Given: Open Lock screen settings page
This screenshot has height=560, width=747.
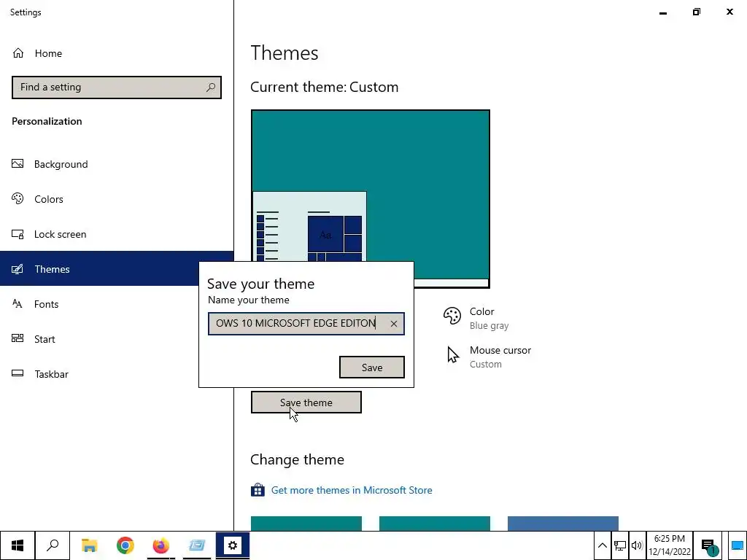Looking at the screenshot, I should (x=117, y=234).
